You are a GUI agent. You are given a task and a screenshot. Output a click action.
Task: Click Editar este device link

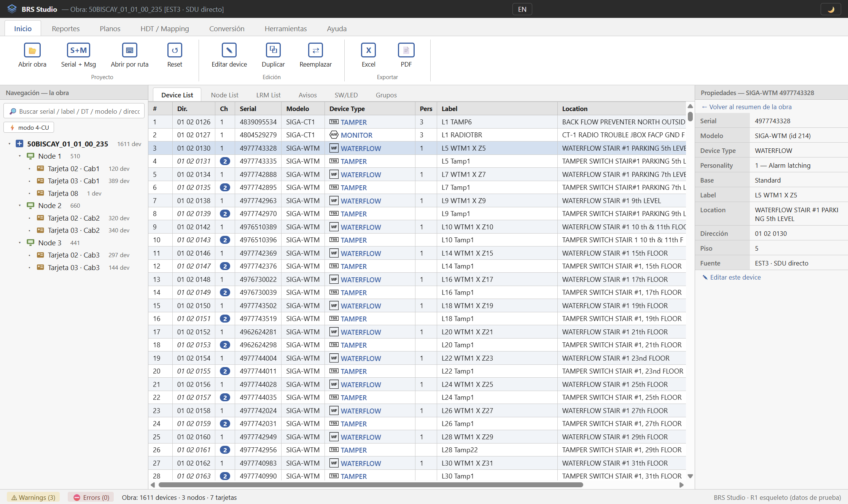731,277
